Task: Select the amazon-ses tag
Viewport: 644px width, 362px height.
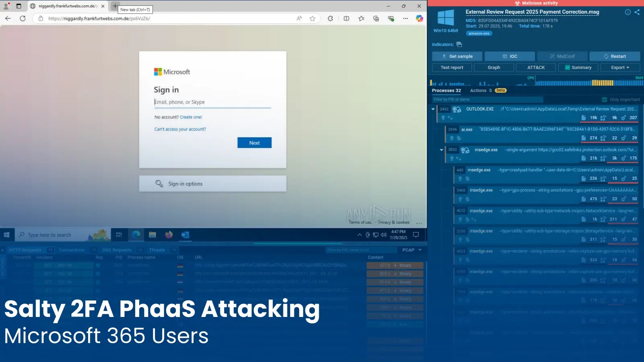Action: point(479,33)
